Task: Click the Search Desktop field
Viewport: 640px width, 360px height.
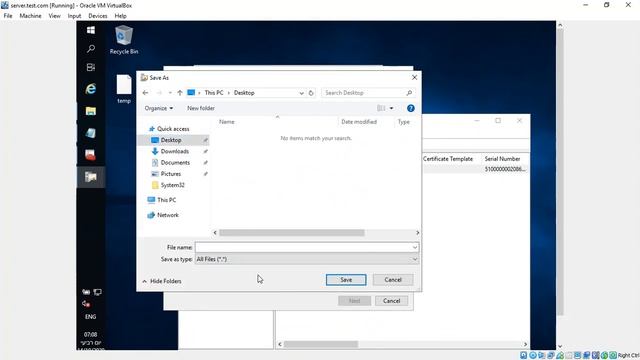Action: coord(367,93)
